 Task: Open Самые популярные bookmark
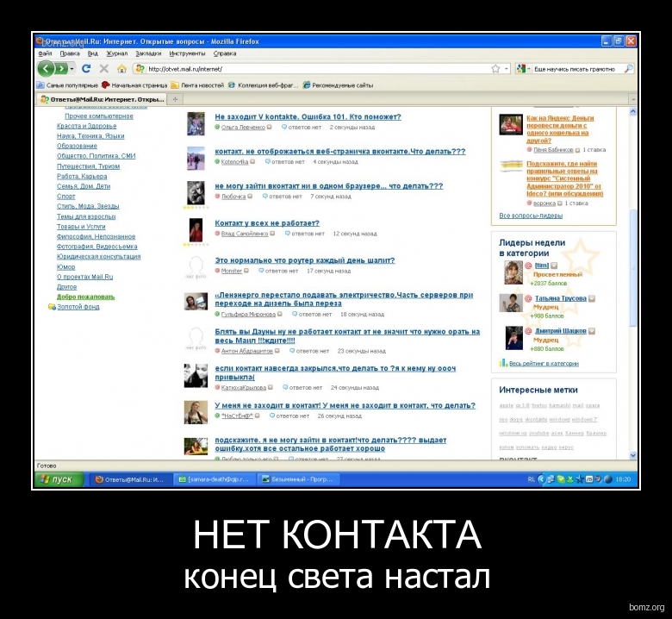tap(67, 85)
